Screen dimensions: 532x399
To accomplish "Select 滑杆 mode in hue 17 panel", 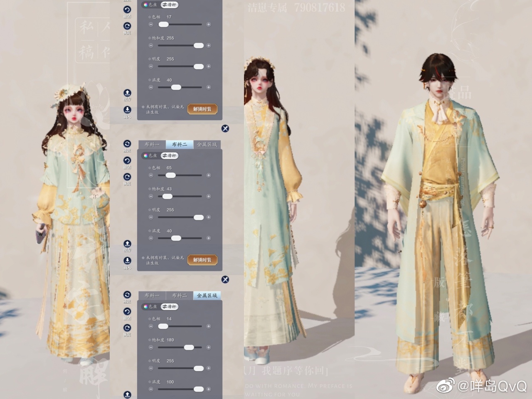I will tap(170, 5).
